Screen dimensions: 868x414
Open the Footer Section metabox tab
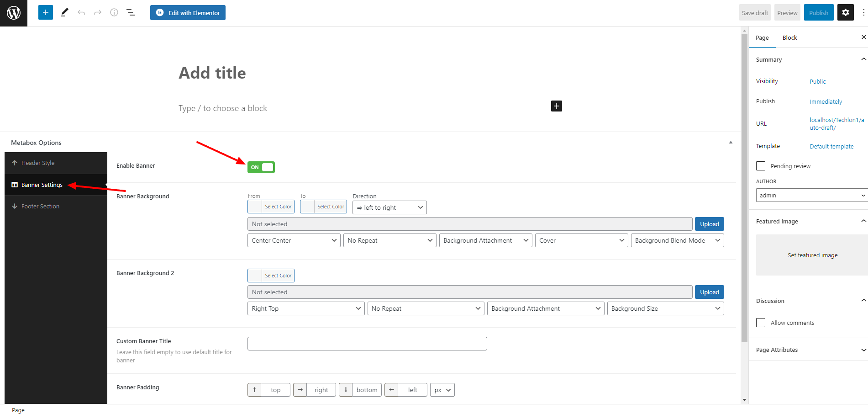click(x=40, y=206)
